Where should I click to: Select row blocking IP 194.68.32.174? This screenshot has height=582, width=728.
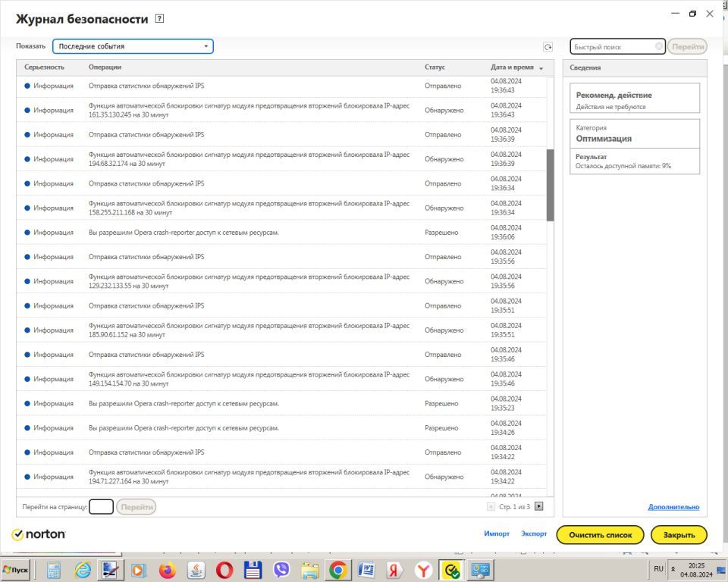[281, 158]
